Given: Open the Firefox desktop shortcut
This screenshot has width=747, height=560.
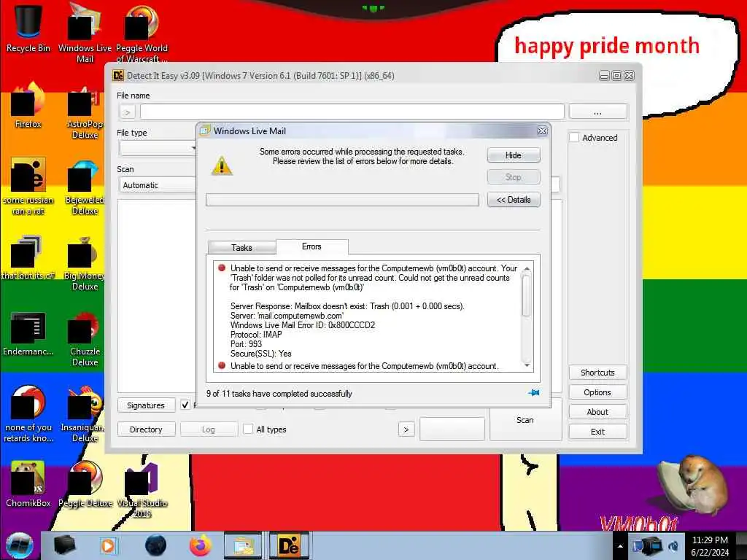Looking at the screenshot, I should [x=28, y=105].
